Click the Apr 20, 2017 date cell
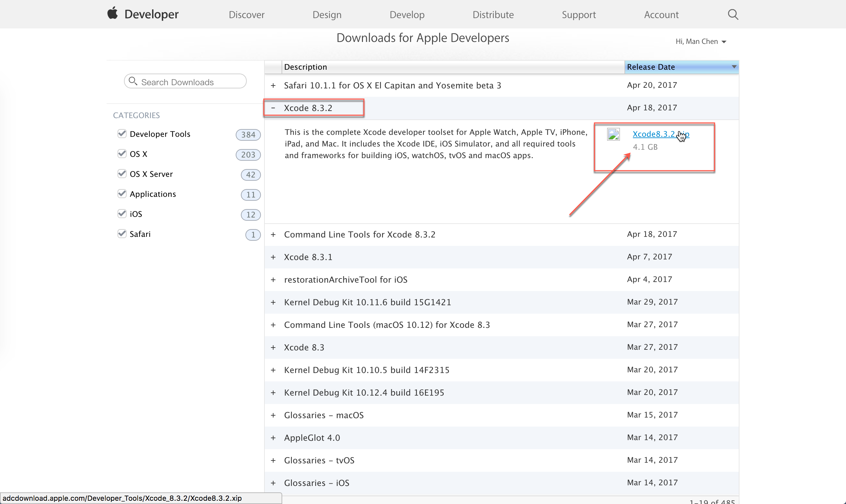Screen dimensions: 846x504 (652, 85)
